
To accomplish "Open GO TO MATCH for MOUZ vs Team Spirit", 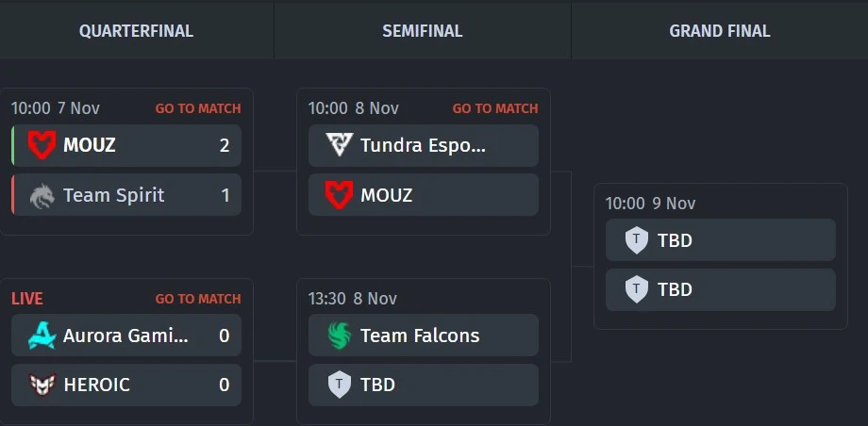I will [x=198, y=108].
